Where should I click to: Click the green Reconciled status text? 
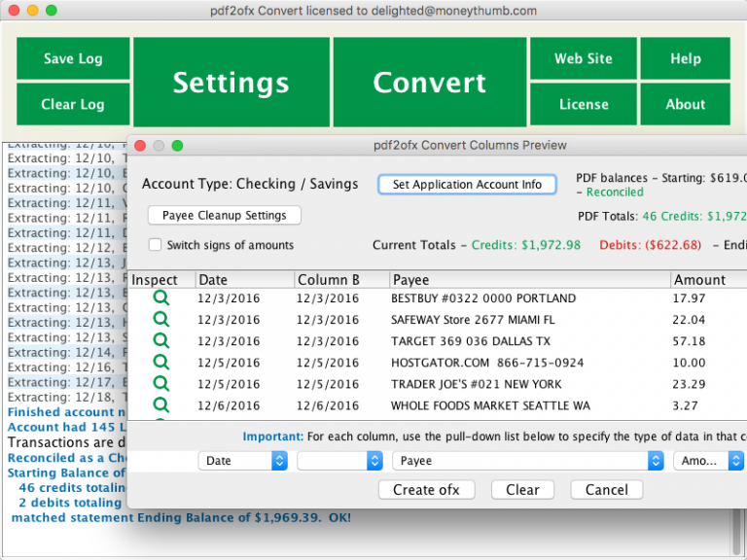[x=615, y=192]
